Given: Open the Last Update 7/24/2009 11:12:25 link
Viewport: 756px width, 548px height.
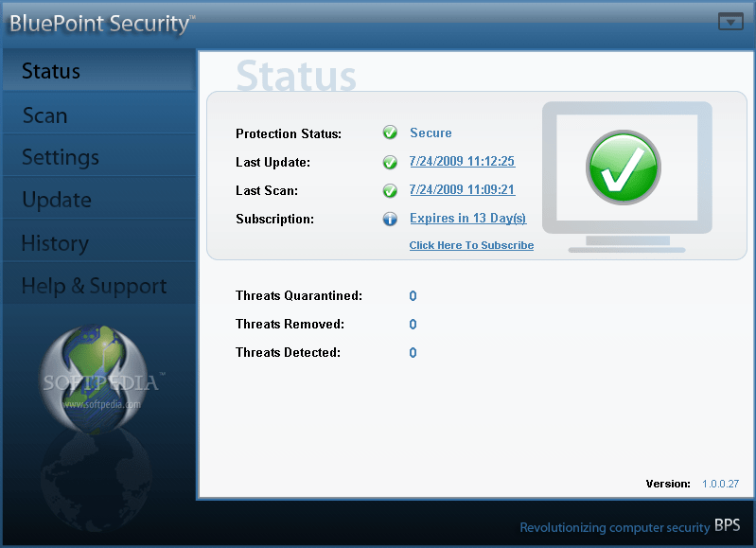Looking at the screenshot, I should [x=463, y=161].
